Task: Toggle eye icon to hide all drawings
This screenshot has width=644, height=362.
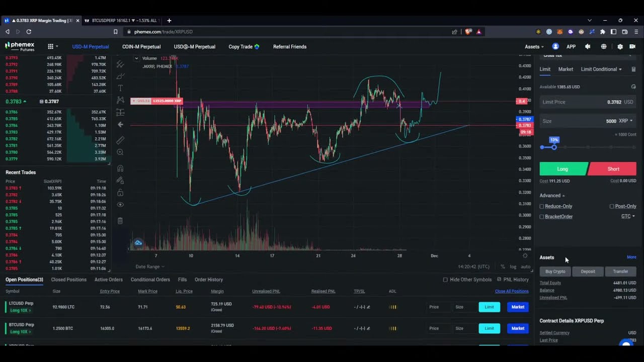Action: click(120, 205)
